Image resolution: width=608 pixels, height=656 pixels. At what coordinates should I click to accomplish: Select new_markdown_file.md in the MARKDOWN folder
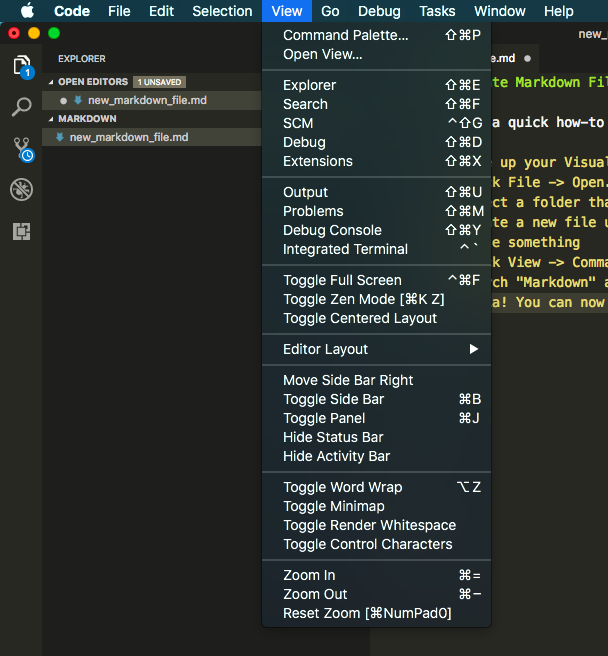[x=128, y=137]
